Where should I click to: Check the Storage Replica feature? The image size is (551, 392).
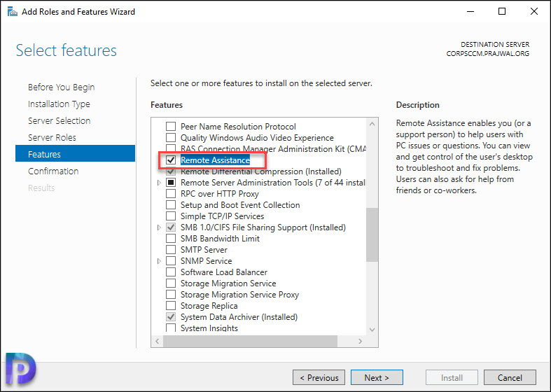tap(171, 306)
